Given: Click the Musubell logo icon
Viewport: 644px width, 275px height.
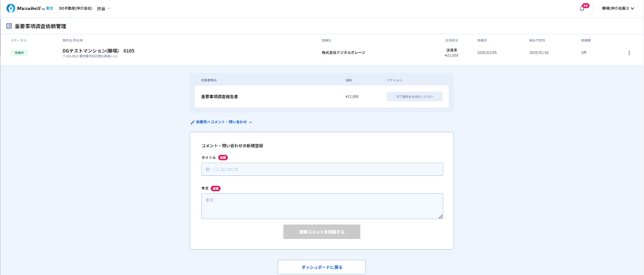Looking at the screenshot, I should pyautogui.click(x=11, y=8).
